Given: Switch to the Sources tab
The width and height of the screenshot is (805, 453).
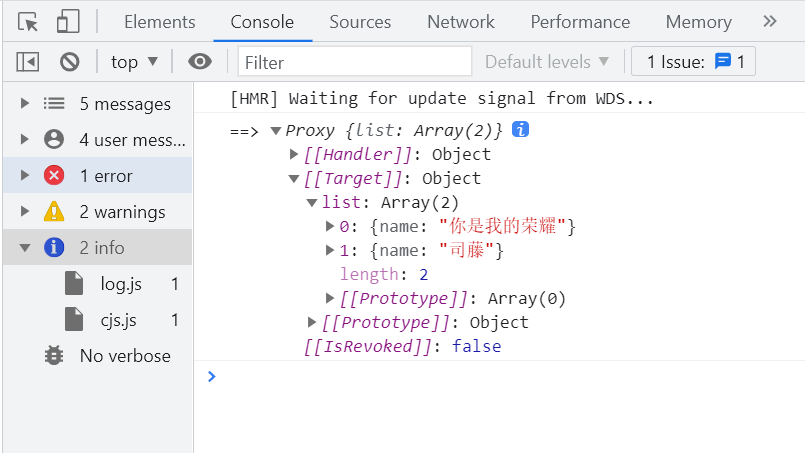Looking at the screenshot, I should tap(360, 22).
